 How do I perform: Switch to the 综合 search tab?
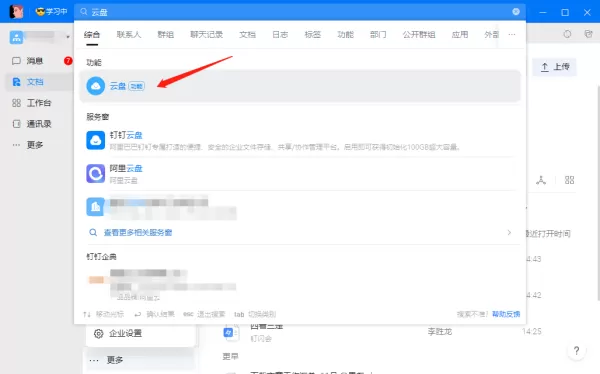click(92, 35)
